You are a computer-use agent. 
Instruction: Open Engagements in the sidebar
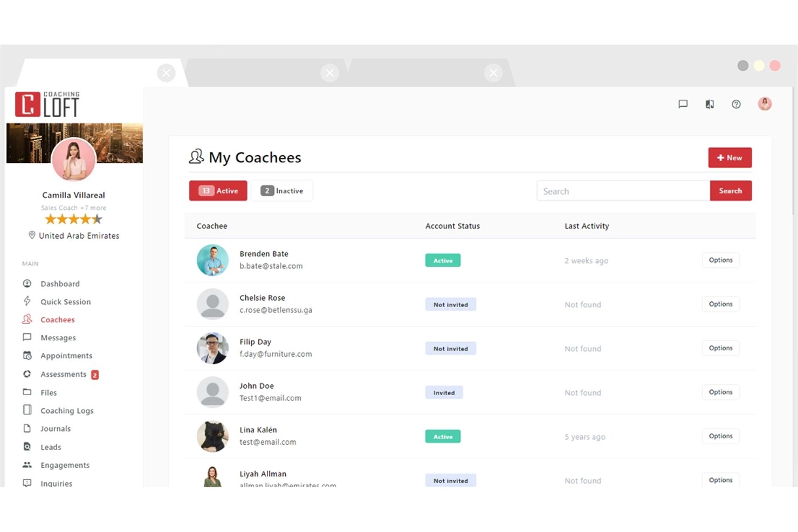coord(65,465)
